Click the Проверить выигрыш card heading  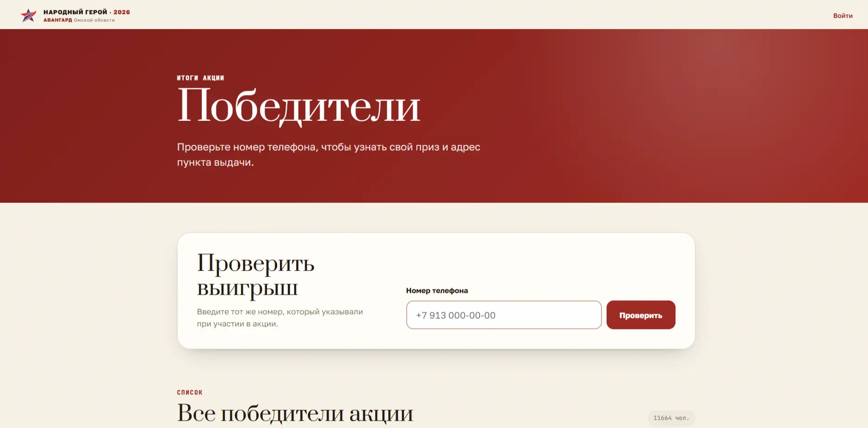[255, 275]
